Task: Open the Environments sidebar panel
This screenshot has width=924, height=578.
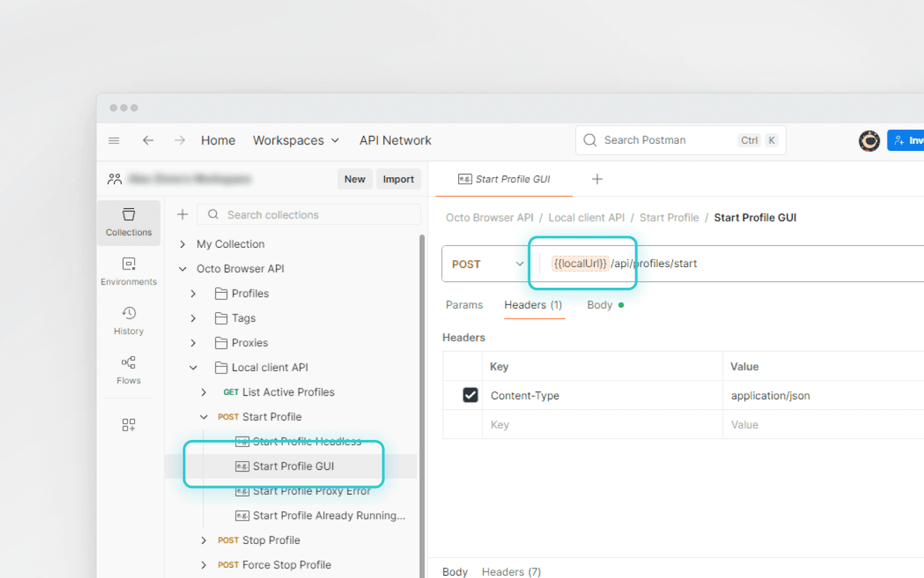Action: point(129,272)
